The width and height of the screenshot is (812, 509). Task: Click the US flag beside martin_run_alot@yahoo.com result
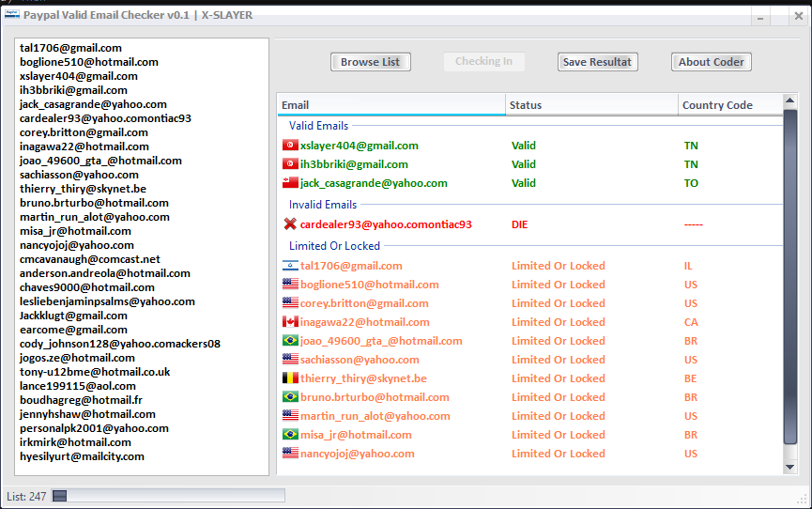coord(290,416)
